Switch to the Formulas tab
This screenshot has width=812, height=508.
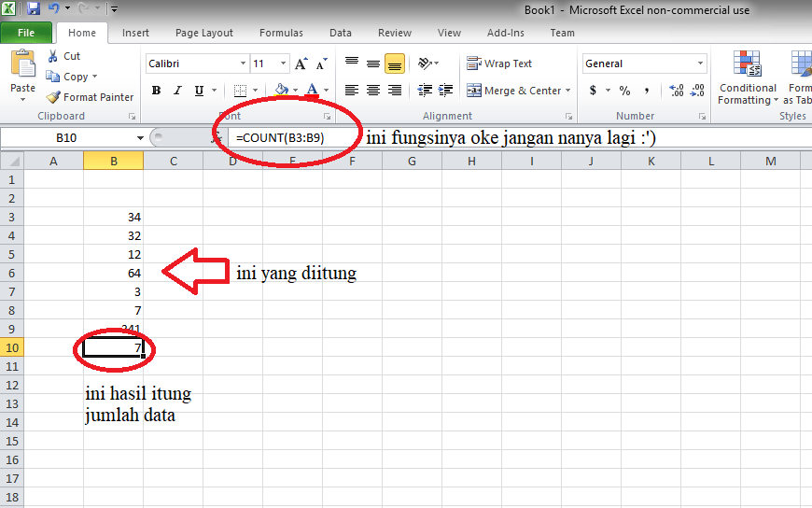tap(281, 33)
